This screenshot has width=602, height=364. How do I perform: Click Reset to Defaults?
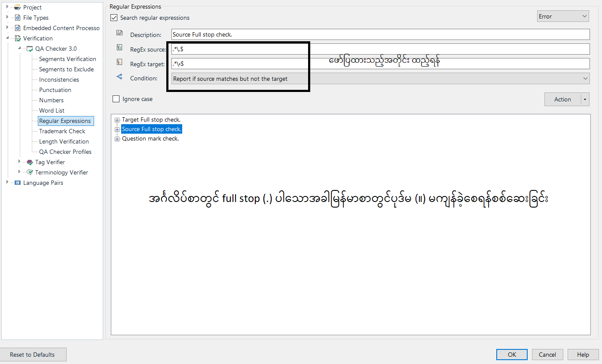33,355
